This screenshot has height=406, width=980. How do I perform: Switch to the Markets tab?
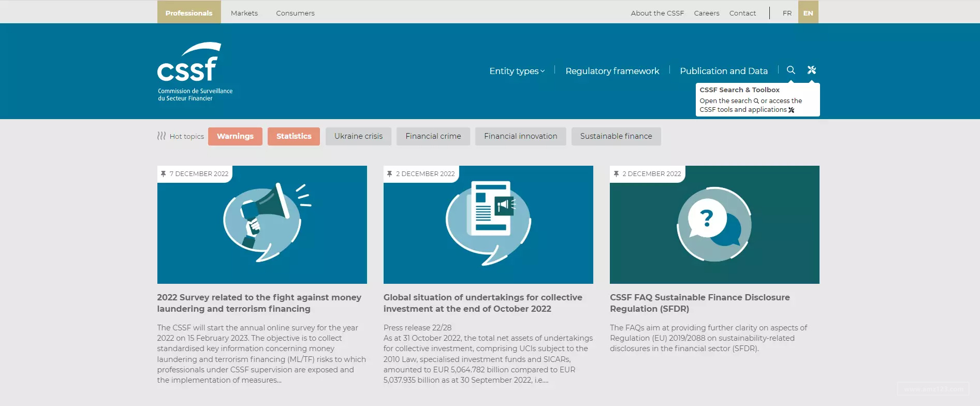[244, 13]
